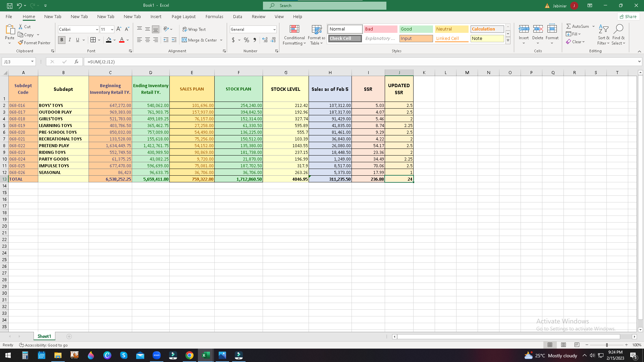Click the Orientation text-angle icon

pos(166,29)
